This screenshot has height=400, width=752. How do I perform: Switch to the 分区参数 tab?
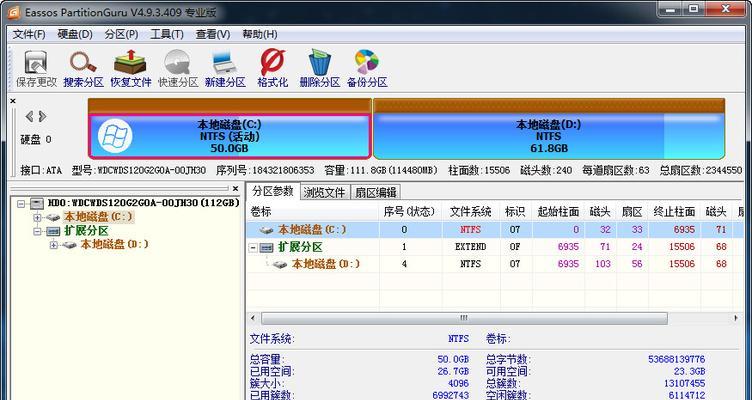[273, 191]
